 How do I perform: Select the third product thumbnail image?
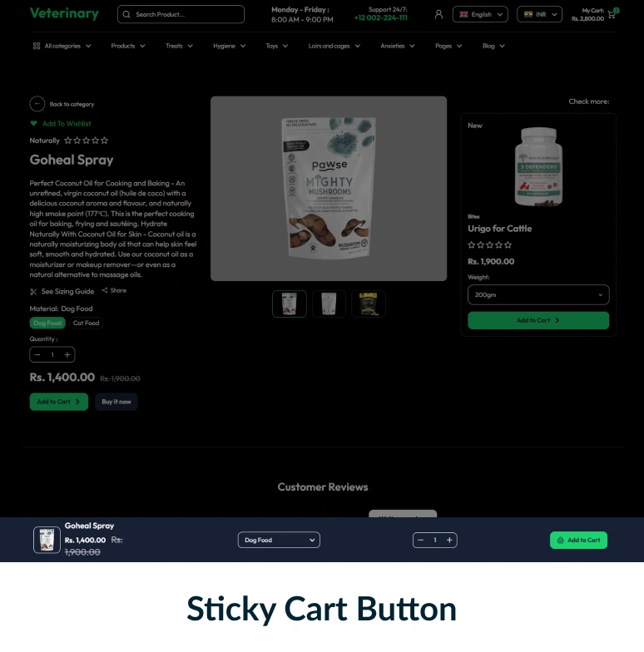tap(369, 304)
